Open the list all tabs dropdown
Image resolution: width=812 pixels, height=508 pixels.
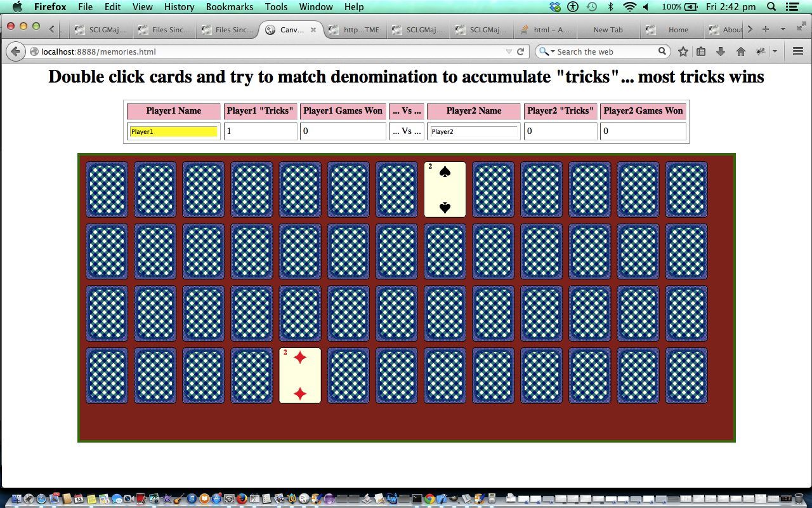(x=783, y=29)
